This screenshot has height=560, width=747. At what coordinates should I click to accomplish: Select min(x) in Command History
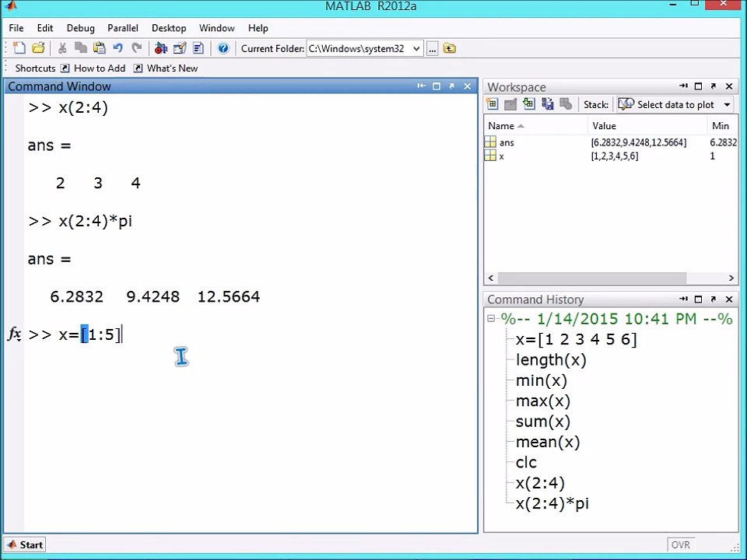(x=542, y=380)
